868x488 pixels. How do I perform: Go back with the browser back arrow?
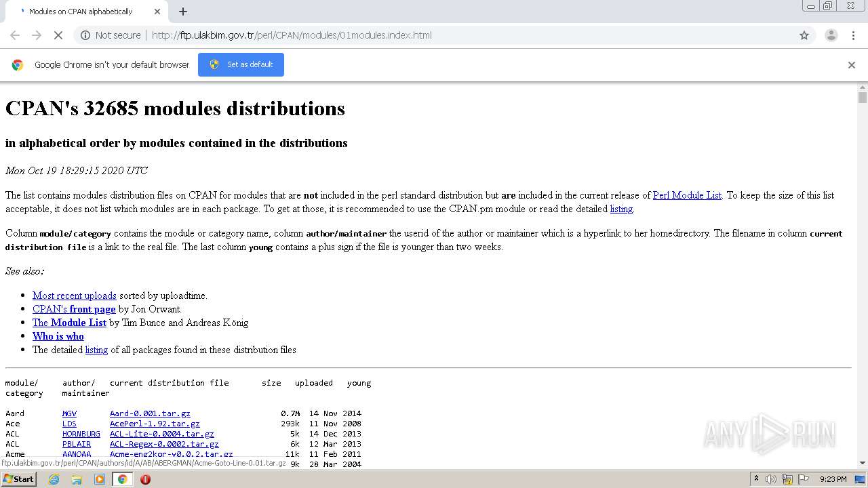click(15, 35)
